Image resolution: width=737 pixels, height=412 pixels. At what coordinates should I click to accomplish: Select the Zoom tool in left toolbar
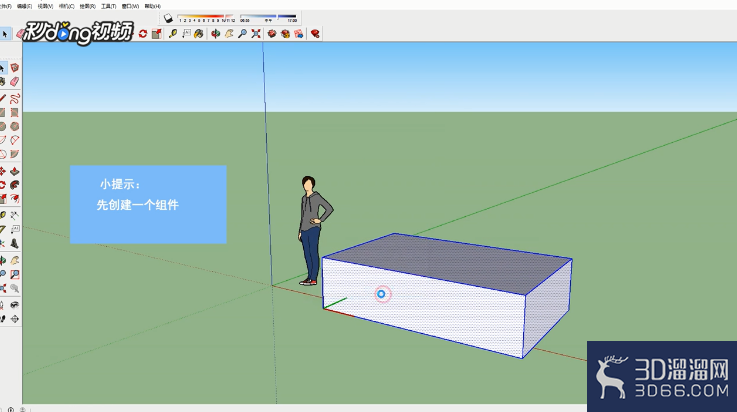(x=3, y=274)
